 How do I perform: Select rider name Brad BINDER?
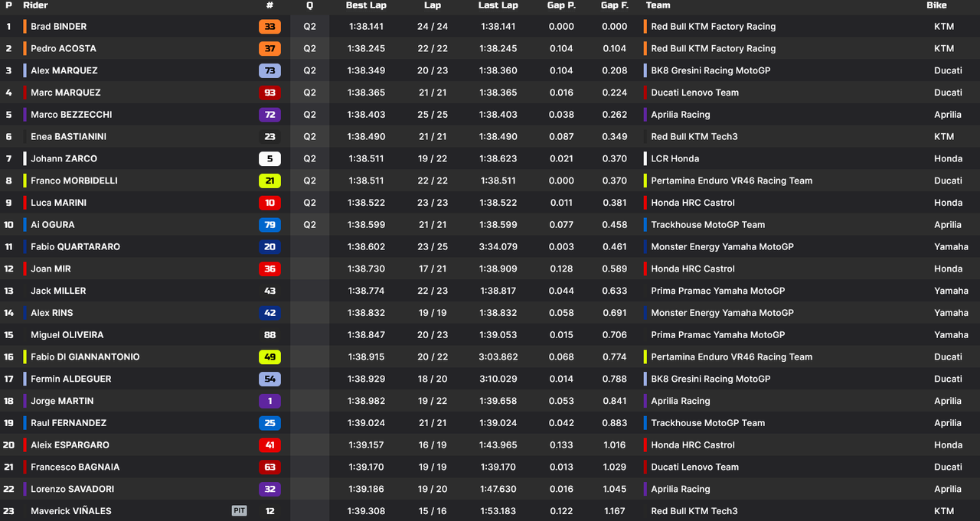58,27
